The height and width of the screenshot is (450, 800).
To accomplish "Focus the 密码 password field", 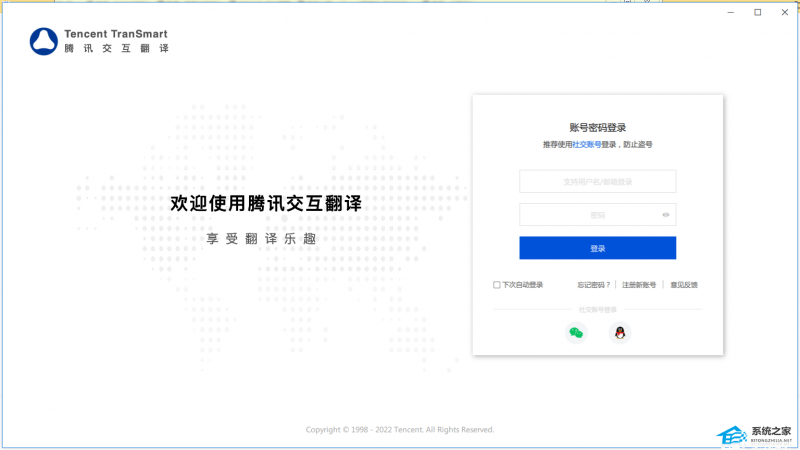I will point(597,215).
